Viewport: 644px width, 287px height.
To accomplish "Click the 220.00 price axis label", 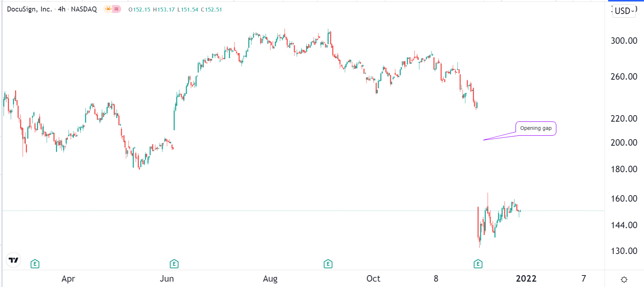I will (x=624, y=118).
